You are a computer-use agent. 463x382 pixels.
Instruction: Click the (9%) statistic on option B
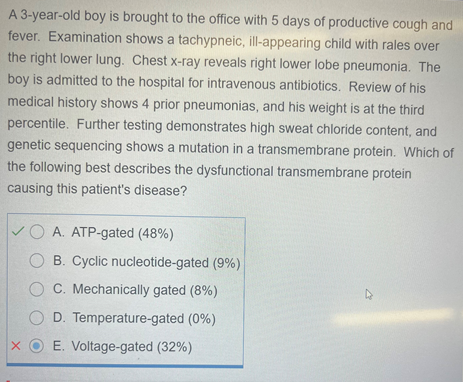pos(226,263)
